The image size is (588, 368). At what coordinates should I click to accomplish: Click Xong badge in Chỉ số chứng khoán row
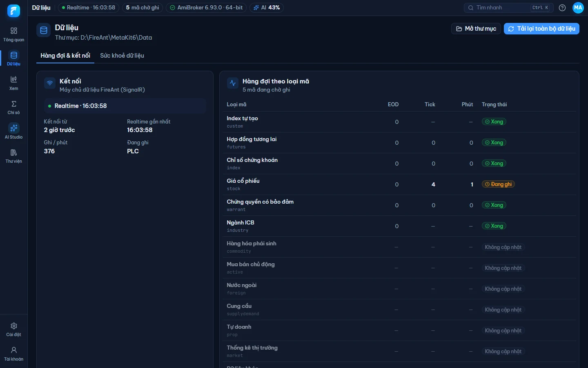[494, 164]
